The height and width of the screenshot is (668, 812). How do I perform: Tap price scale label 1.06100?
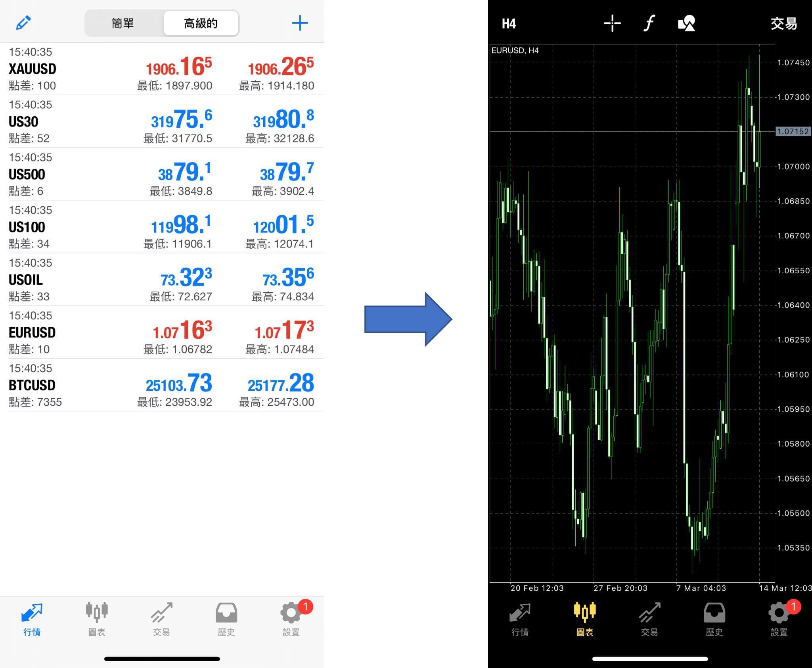793,374
